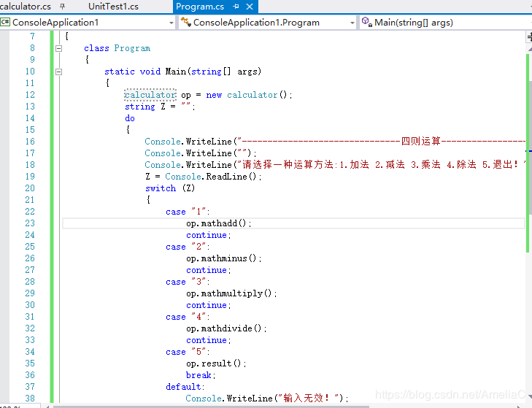532x408 pixels.
Task: Click the switch keyword on line 20
Action: coord(161,188)
